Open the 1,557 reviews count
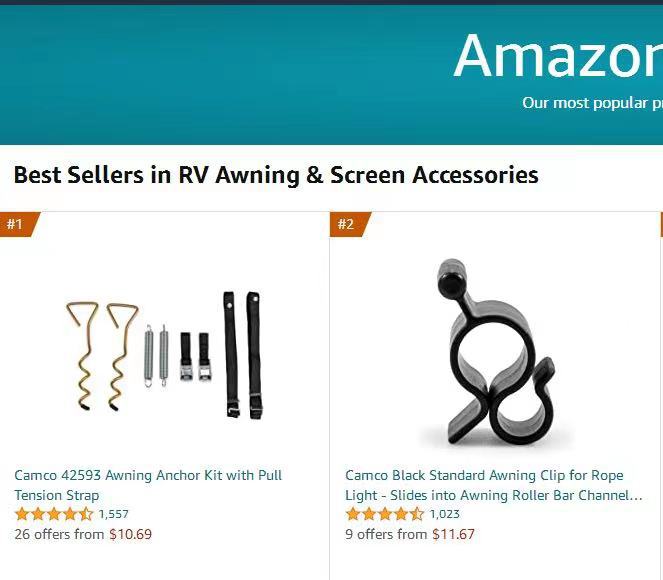 [x=113, y=514]
